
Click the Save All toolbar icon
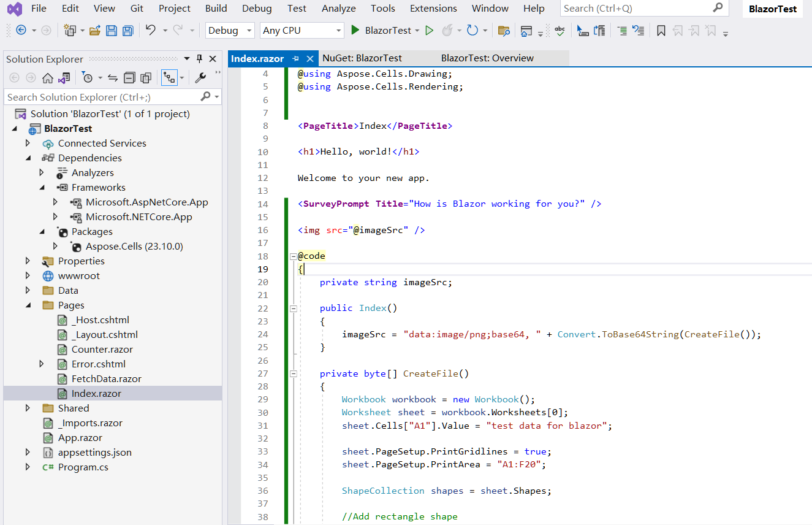pos(127,31)
